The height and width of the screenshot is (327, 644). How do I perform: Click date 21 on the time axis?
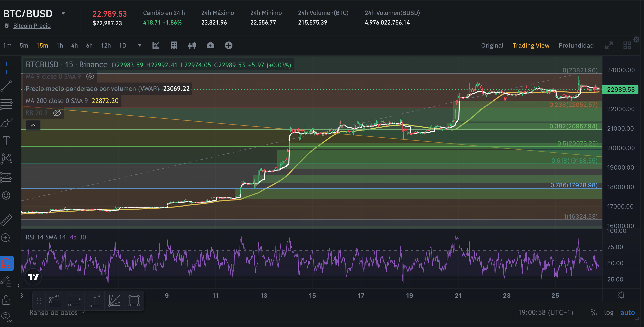(x=458, y=295)
